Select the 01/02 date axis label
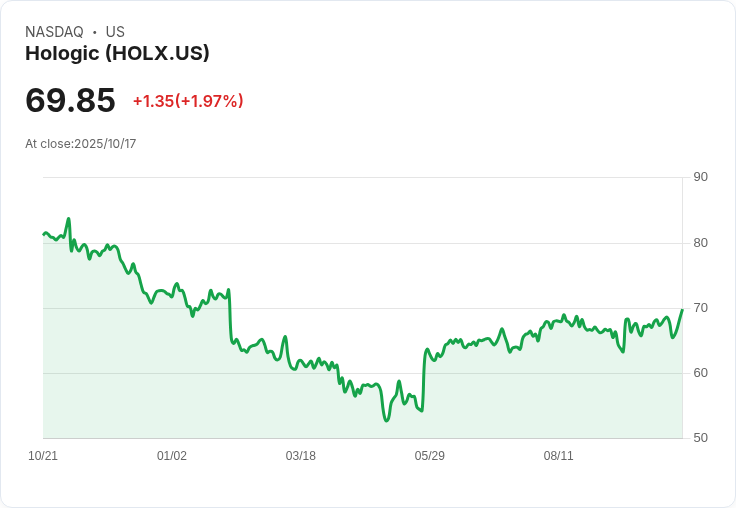Screen dimensions: 736x508 click(172, 456)
